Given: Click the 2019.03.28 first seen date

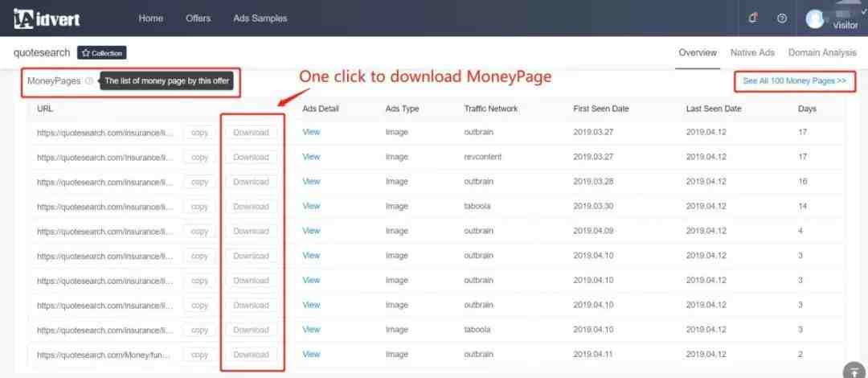Looking at the screenshot, I should coord(593,182).
